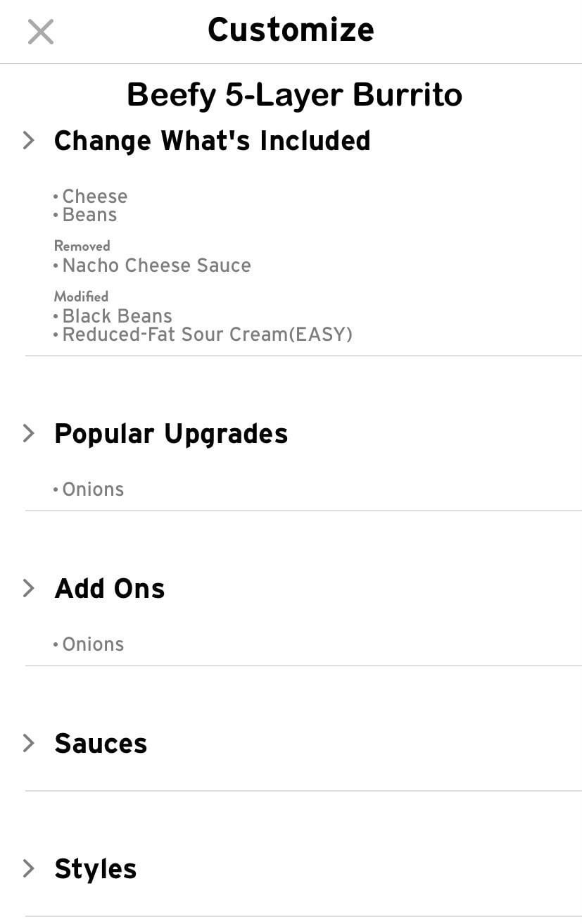Expand the Change What's Included chevron
The width and height of the screenshot is (582, 924).
point(29,140)
